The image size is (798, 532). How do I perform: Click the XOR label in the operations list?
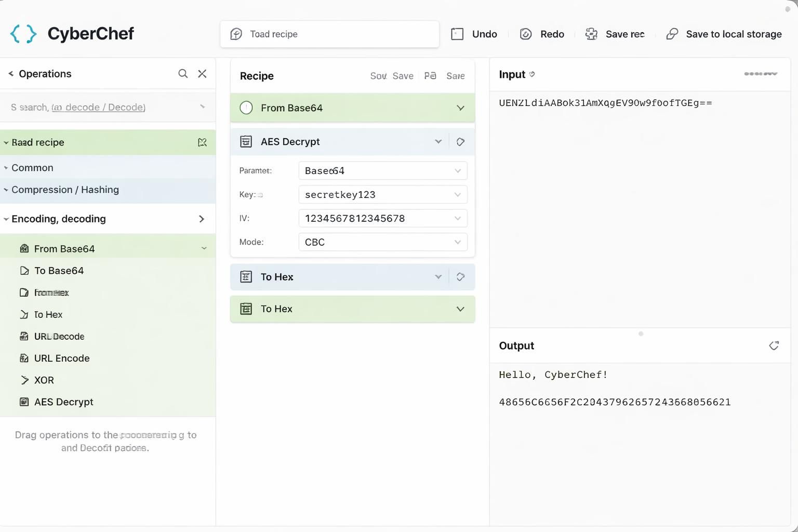click(x=44, y=380)
